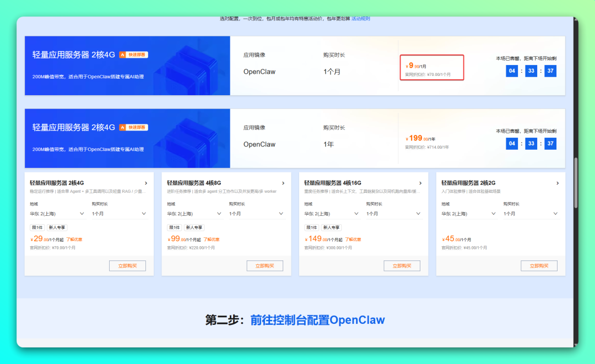Click 立即购买 on the 4核16G card
595x364 pixels.
[402, 265]
